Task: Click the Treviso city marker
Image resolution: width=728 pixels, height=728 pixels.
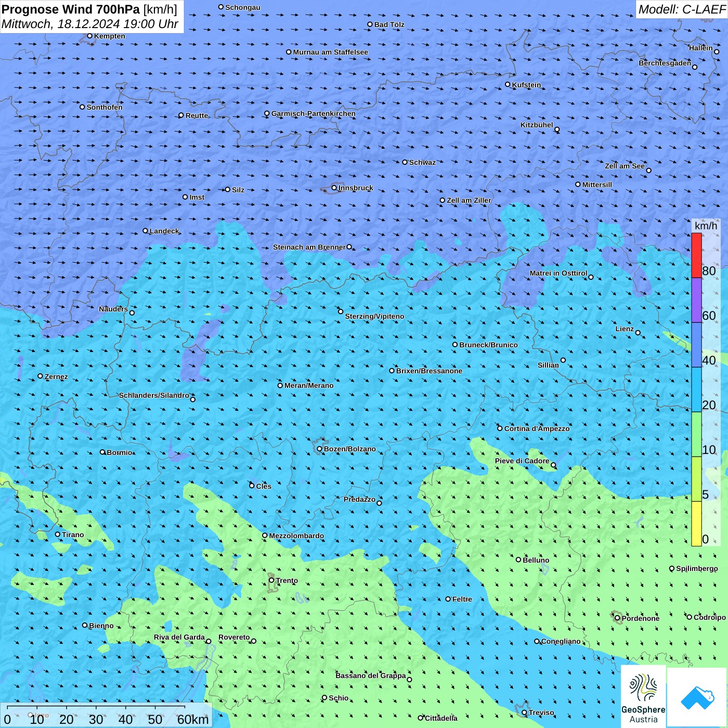Action: pyautogui.click(x=524, y=712)
